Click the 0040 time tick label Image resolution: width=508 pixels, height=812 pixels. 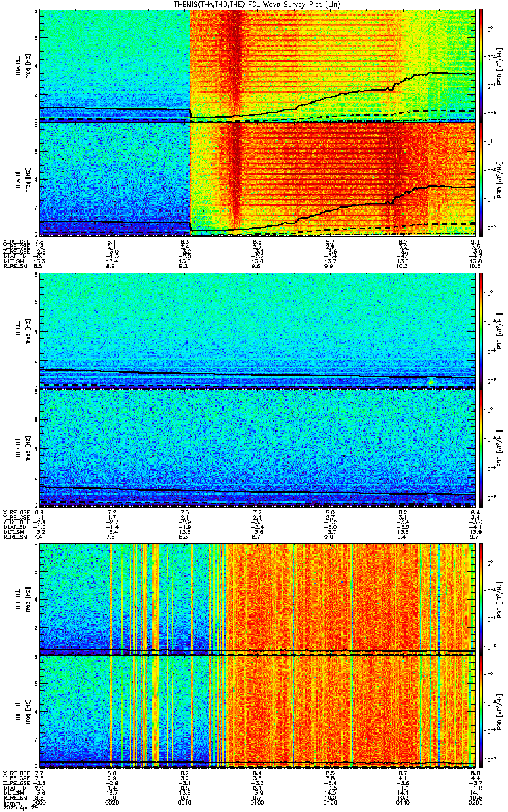(x=184, y=802)
